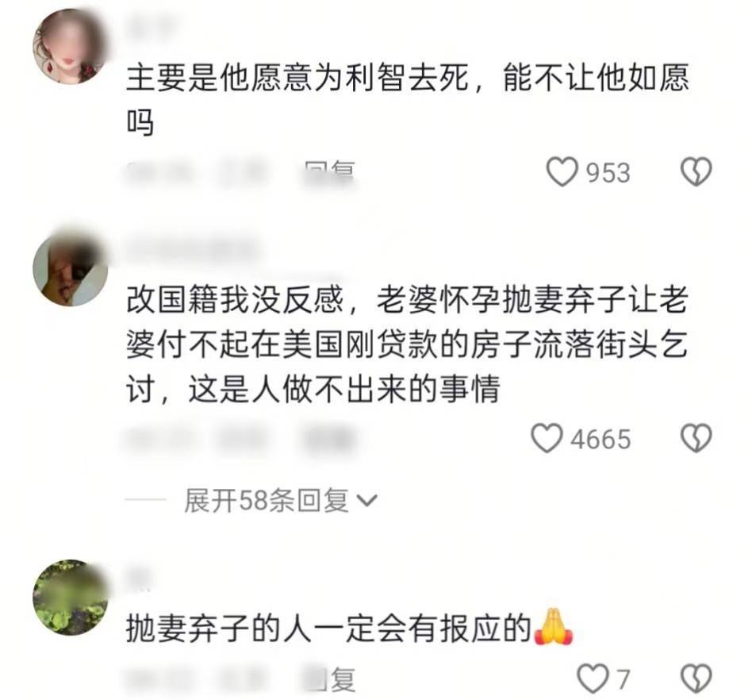Tap broken heart beside 7 likes
Viewport: 752px width, 700px height.
pos(696,679)
